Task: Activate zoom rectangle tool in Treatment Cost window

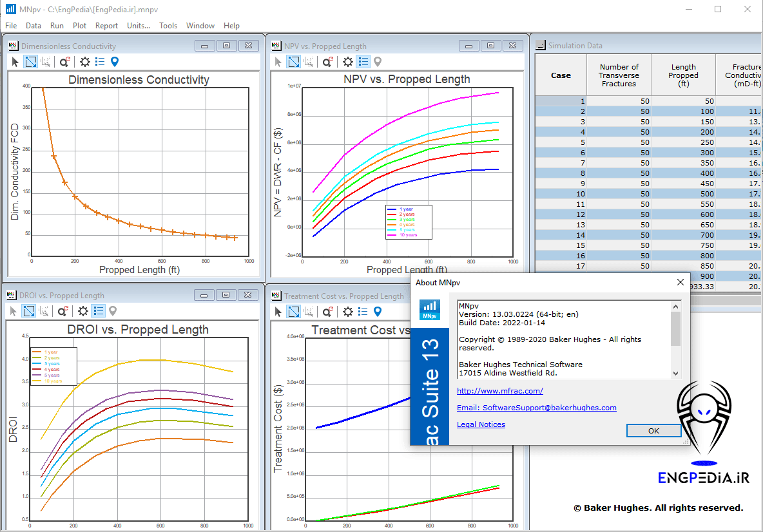Action: (293, 312)
